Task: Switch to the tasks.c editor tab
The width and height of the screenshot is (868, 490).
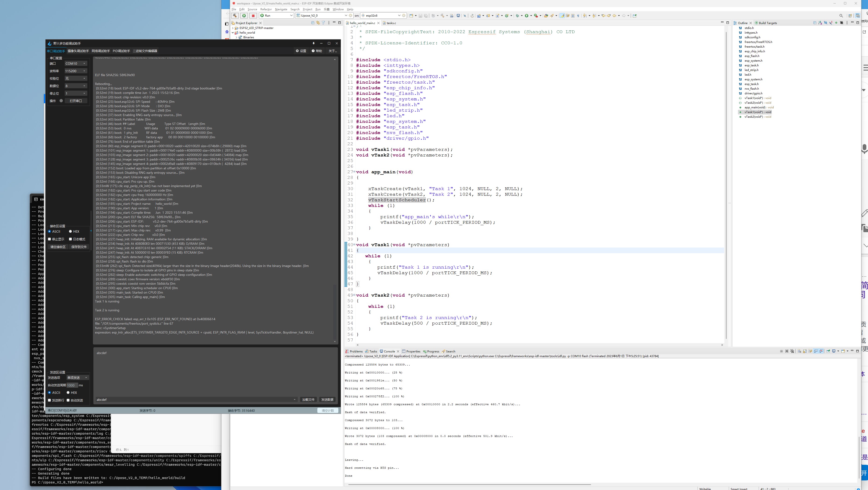Action: coord(391,23)
